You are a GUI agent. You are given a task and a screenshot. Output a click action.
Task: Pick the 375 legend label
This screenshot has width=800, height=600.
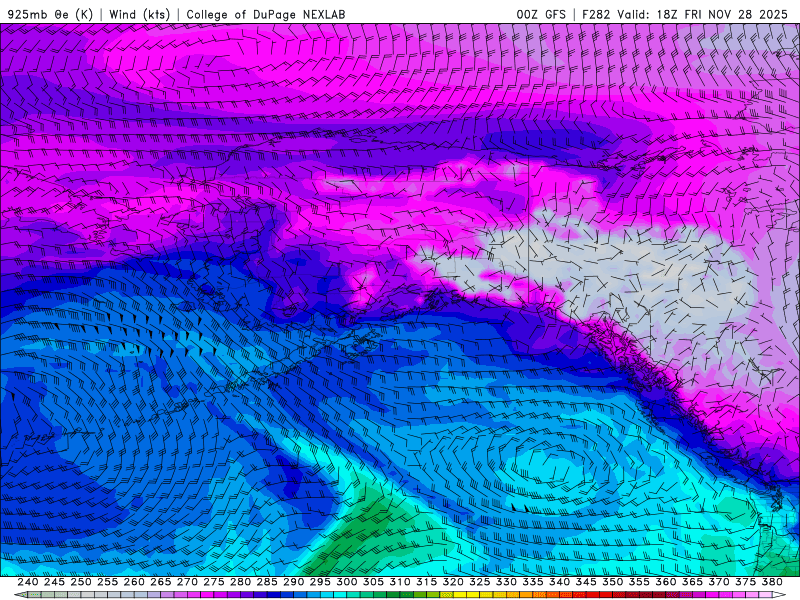[745, 582]
